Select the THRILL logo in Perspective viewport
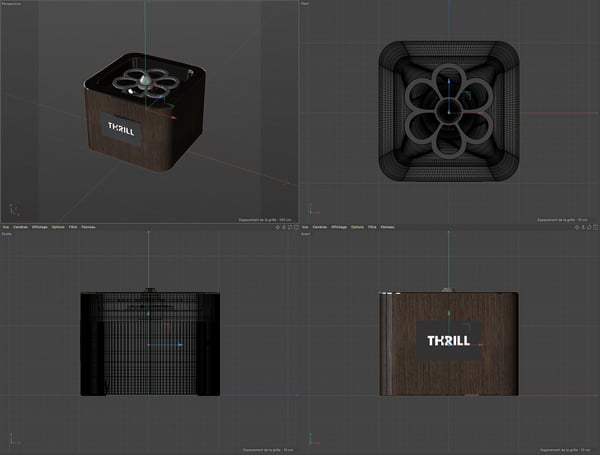Viewport: 600px width, 455px height. pyautogui.click(x=126, y=128)
